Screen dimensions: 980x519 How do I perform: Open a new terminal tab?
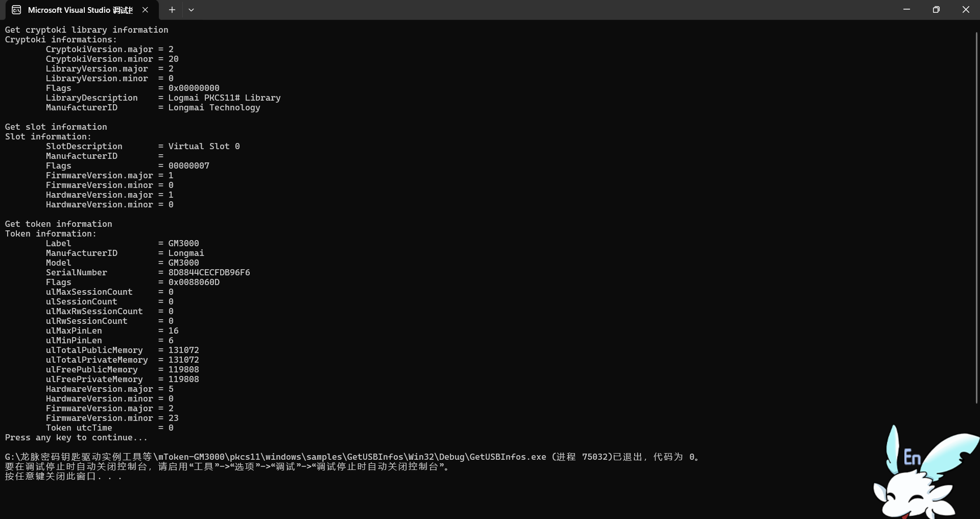(x=172, y=10)
